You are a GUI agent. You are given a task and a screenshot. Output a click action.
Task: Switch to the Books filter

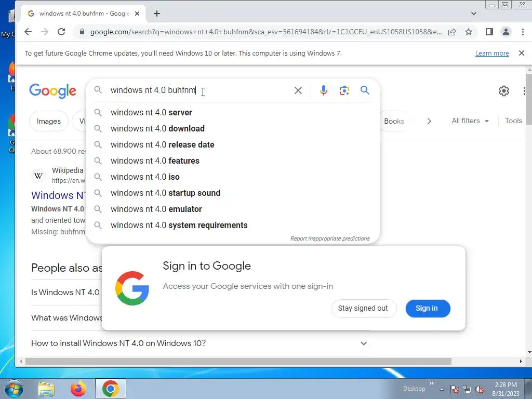click(394, 121)
